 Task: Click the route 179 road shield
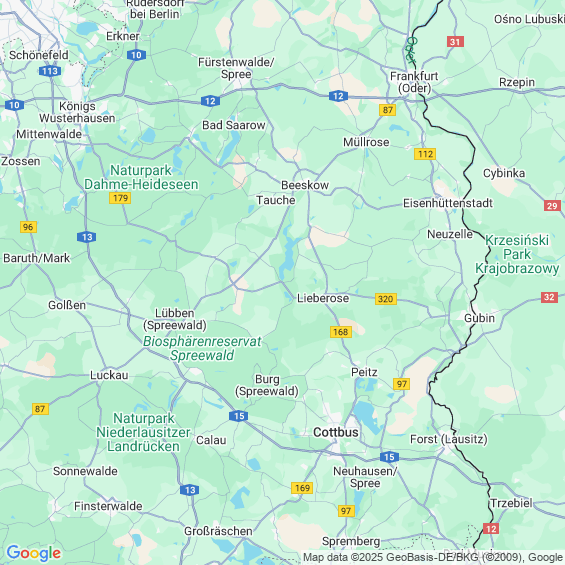coord(120,198)
